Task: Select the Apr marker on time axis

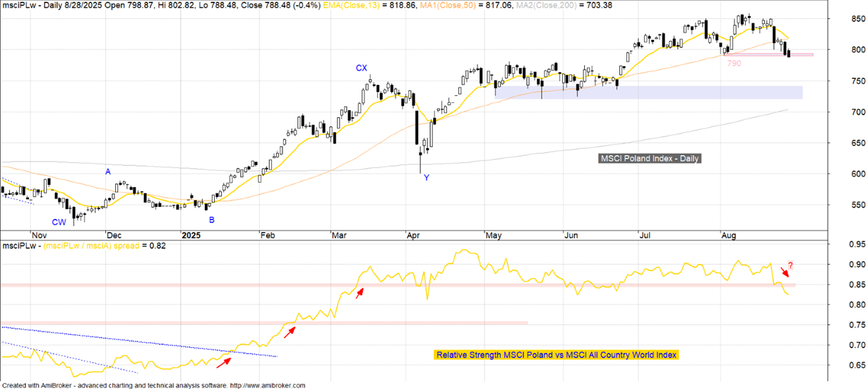Action: pos(415,235)
